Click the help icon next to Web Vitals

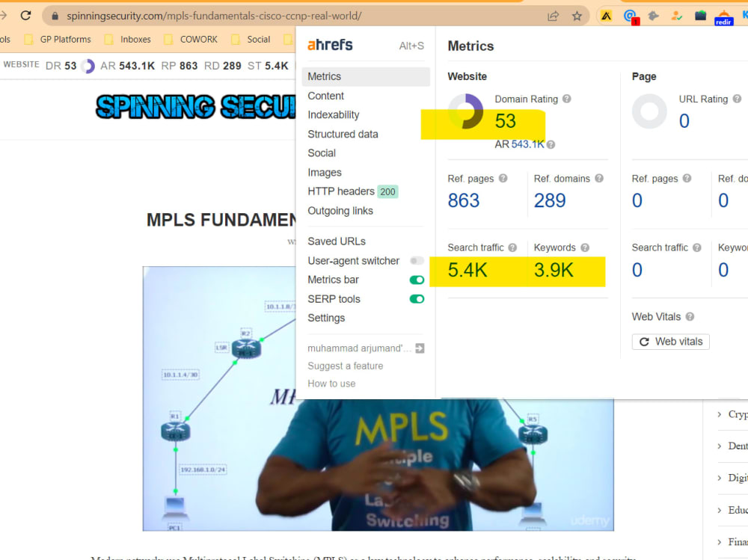click(690, 317)
